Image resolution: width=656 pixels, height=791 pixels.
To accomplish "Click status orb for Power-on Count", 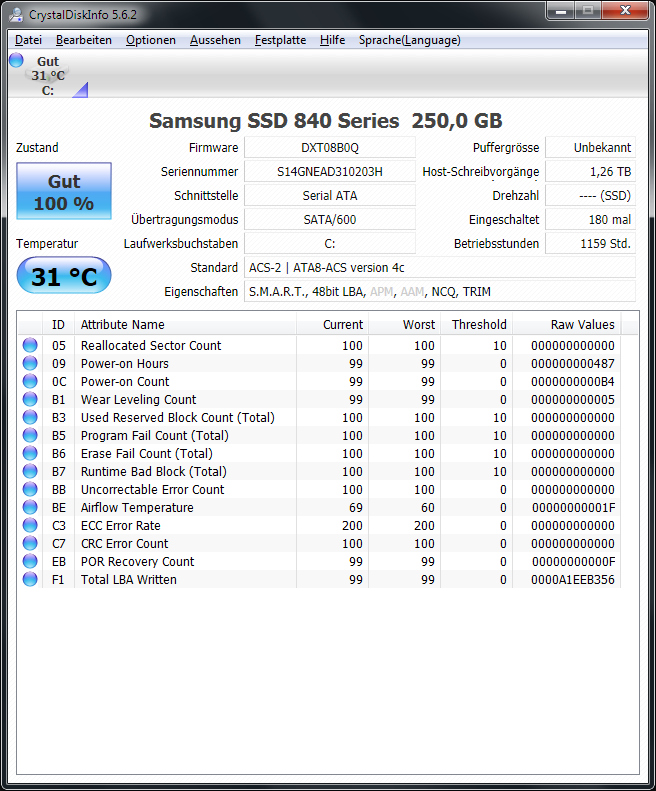I will pyautogui.click(x=30, y=381).
